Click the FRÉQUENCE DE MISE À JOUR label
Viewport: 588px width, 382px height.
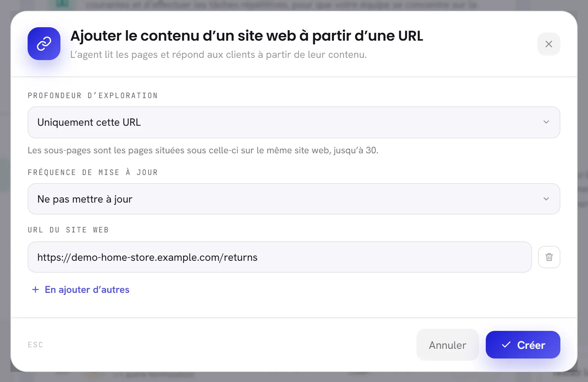93,172
